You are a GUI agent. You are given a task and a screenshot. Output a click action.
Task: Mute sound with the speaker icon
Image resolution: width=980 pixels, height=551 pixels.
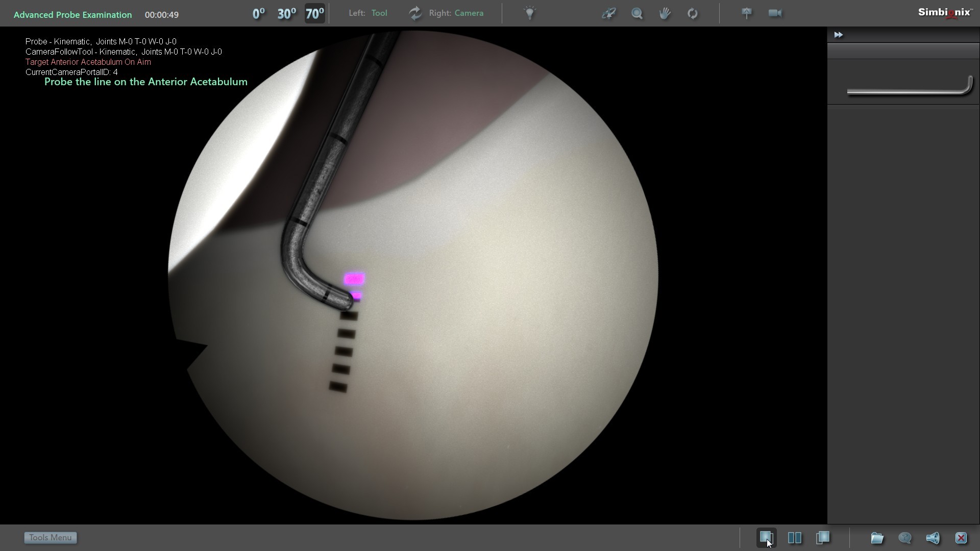(x=933, y=538)
